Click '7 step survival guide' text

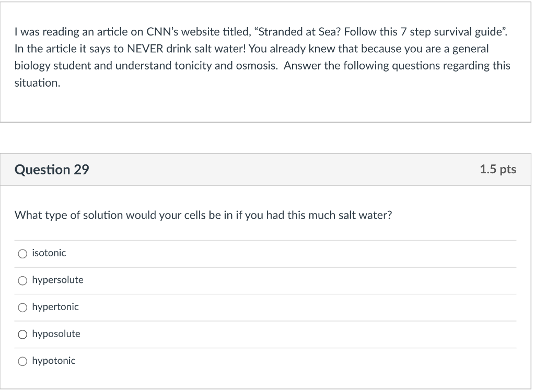tap(452, 32)
